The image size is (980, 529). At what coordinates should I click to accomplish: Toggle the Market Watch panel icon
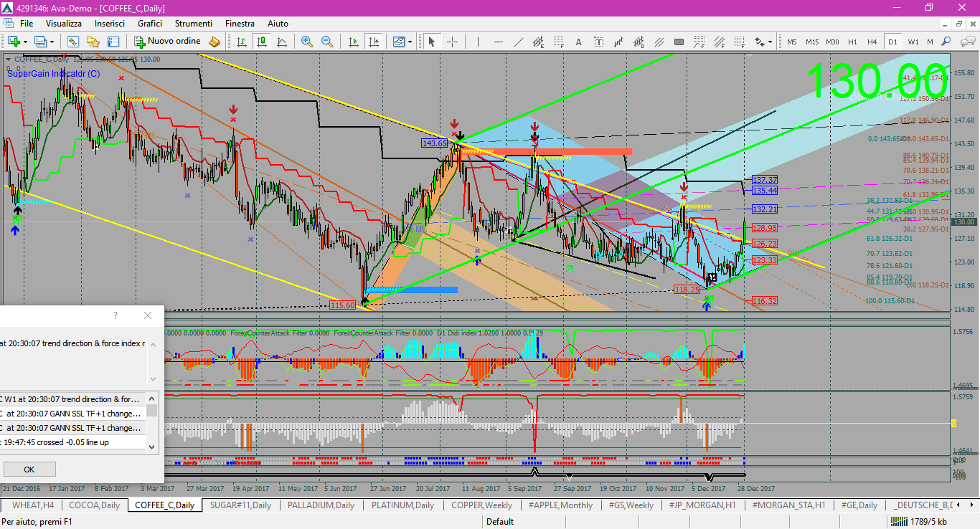click(x=73, y=42)
